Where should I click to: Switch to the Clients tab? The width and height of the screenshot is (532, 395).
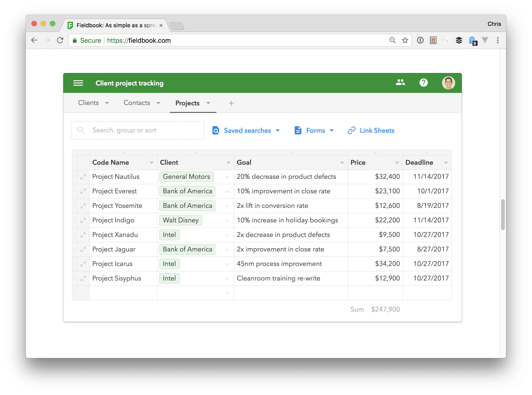[x=88, y=103]
